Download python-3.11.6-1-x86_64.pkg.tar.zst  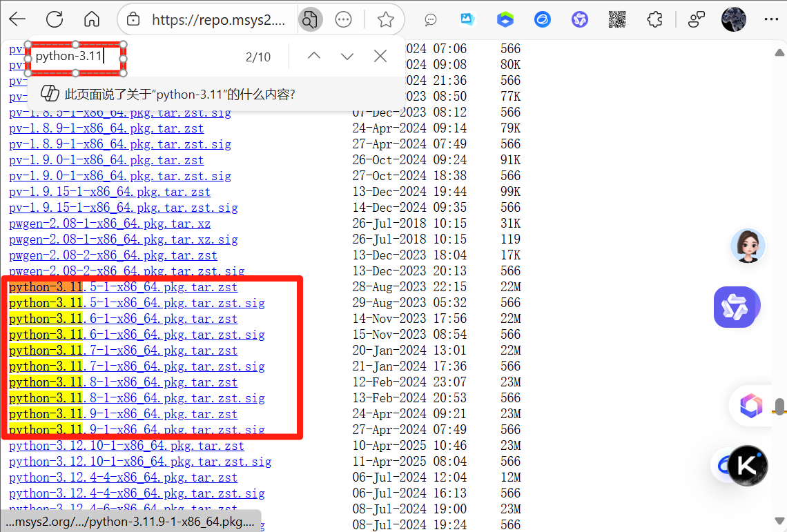(124, 319)
